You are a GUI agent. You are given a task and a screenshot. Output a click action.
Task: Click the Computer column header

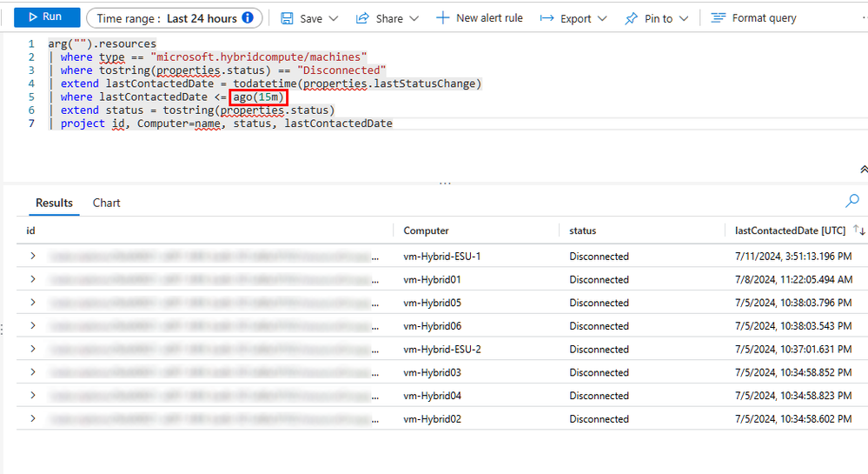(426, 230)
